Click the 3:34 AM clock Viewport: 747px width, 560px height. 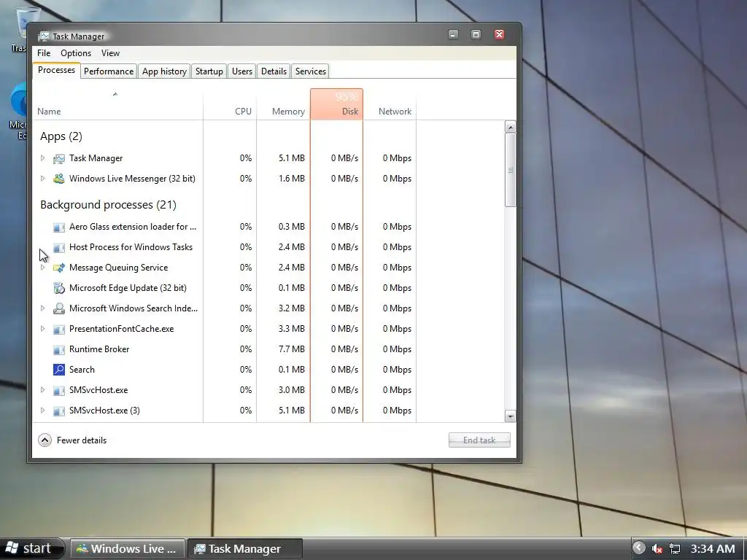tap(713, 548)
